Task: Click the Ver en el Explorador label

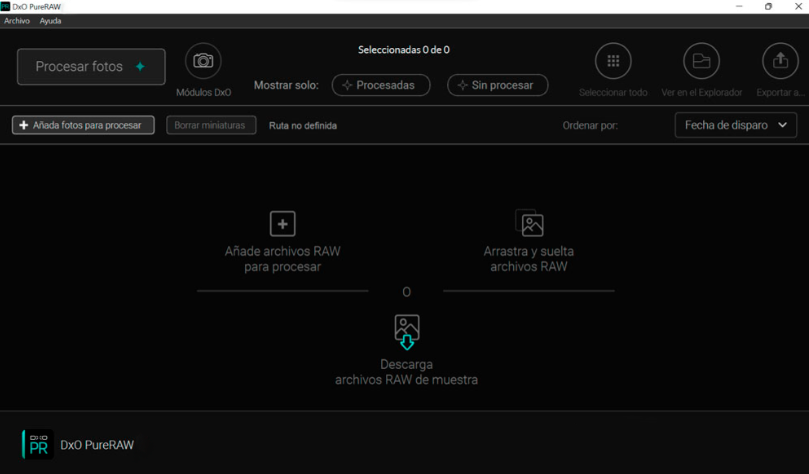Action: tap(702, 93)
